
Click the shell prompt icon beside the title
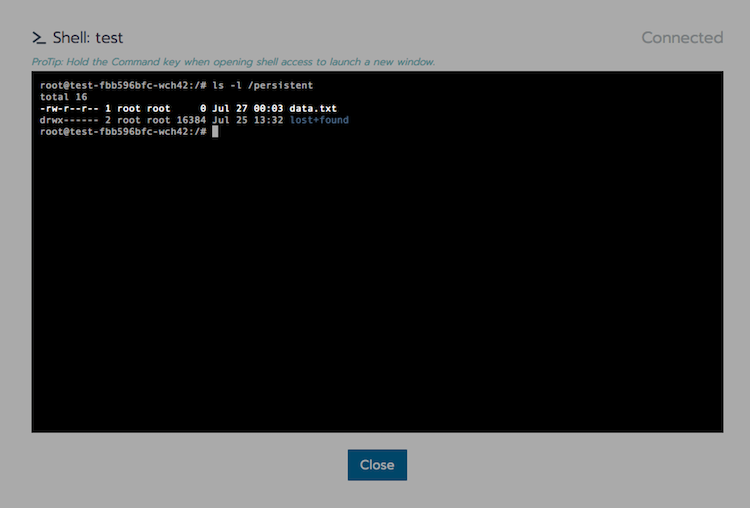tap(39, 38)
